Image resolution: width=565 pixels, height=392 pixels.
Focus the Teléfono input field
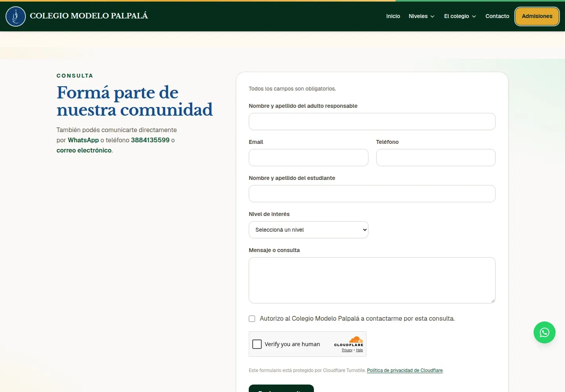[436, 158]
